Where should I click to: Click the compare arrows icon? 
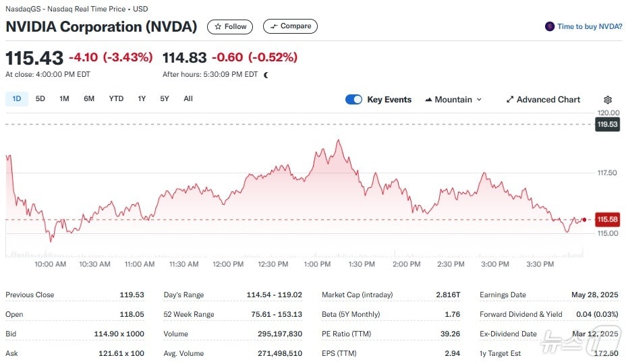tap(273, 27)
